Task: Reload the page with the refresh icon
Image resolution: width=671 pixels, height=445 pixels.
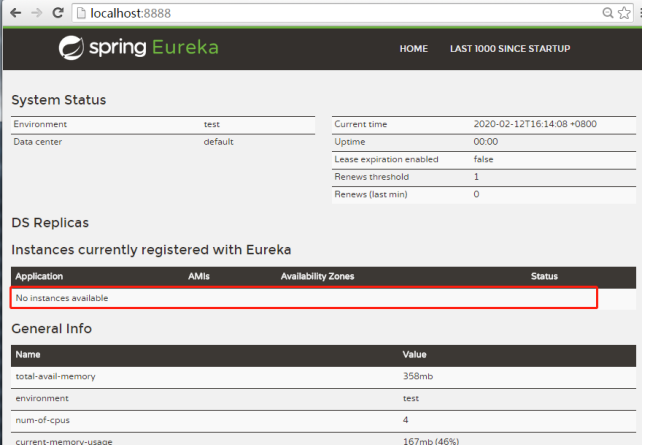Action: [58, 13]
